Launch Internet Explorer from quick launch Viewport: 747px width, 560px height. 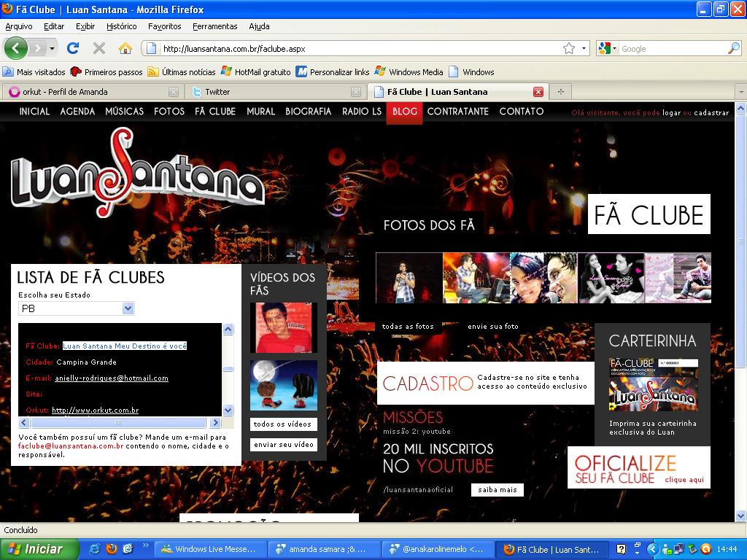[x=95, y=549]
